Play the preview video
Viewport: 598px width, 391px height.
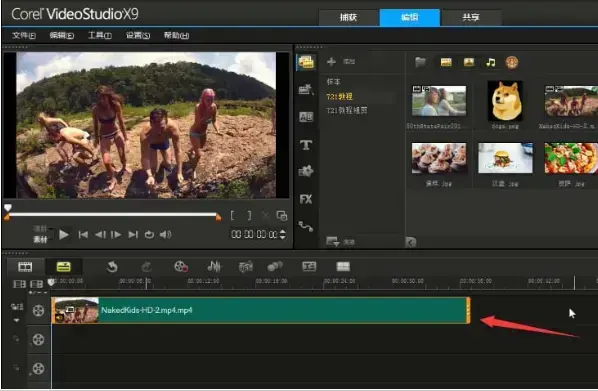tap(64, 235)
